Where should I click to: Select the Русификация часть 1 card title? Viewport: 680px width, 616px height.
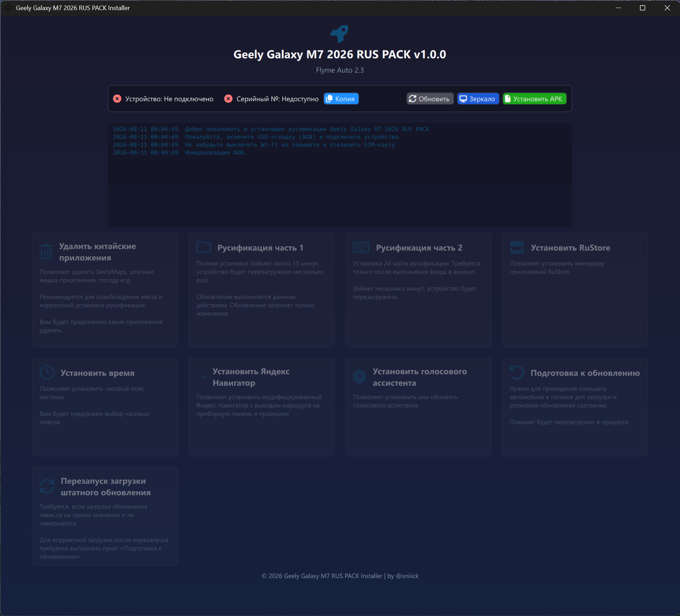click(260, 248)
